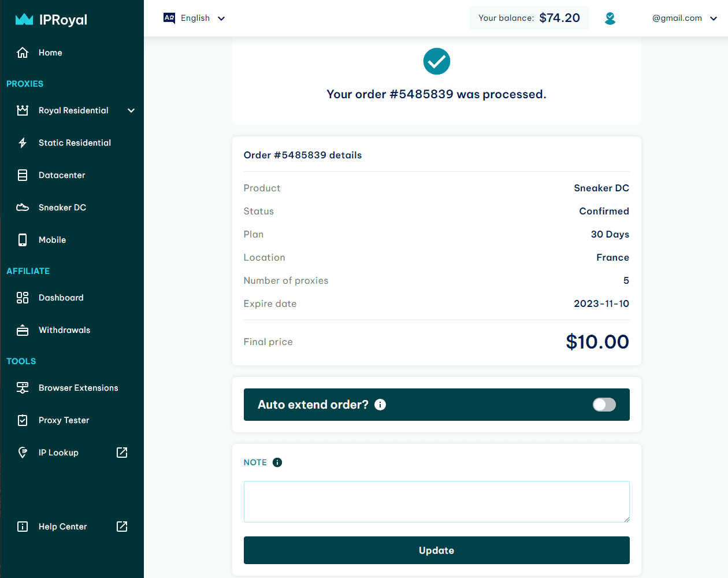The width and height of the screenshot is (728, 578).
Task: Click the IPRoyal crown logo
Action: point(24,20)
